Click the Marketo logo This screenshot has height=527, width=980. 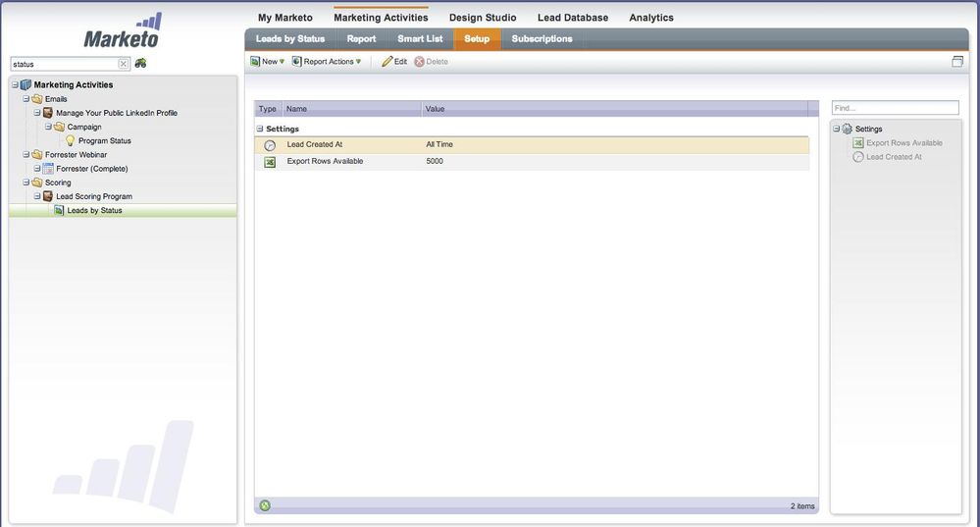coord(121,31)
